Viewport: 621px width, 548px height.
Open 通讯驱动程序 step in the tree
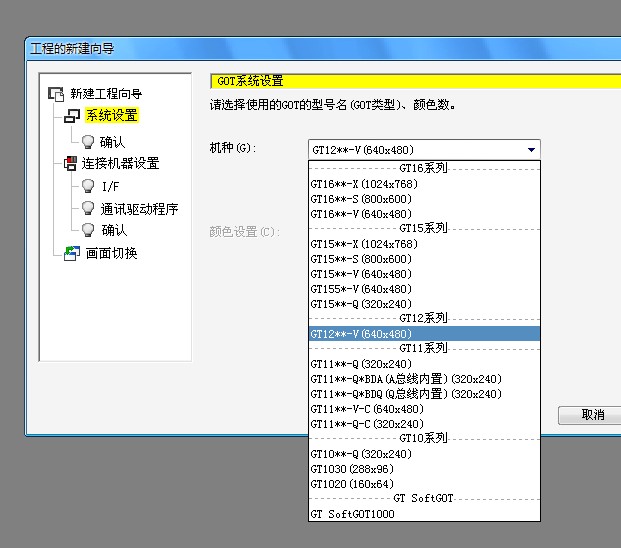(x=139, y=209)
